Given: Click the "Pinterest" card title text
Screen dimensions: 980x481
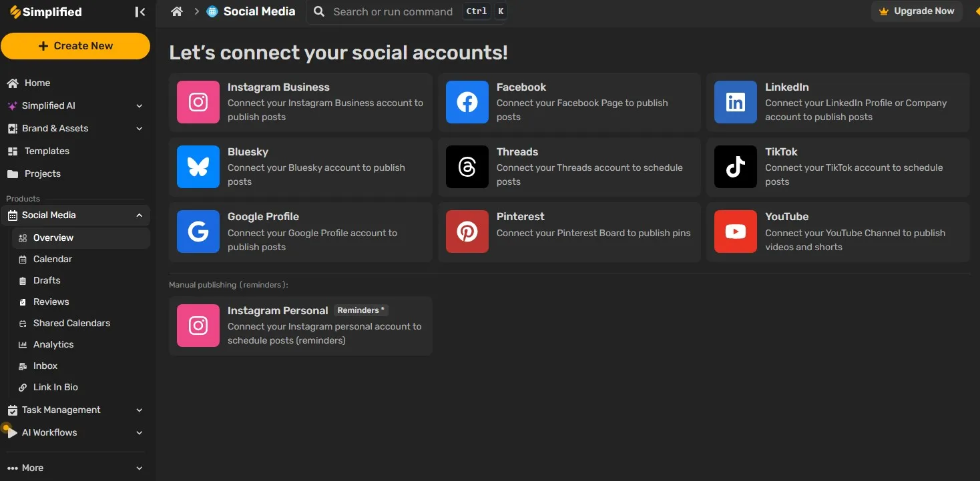Looking at the screenshot, I should [x=520, y=216].
